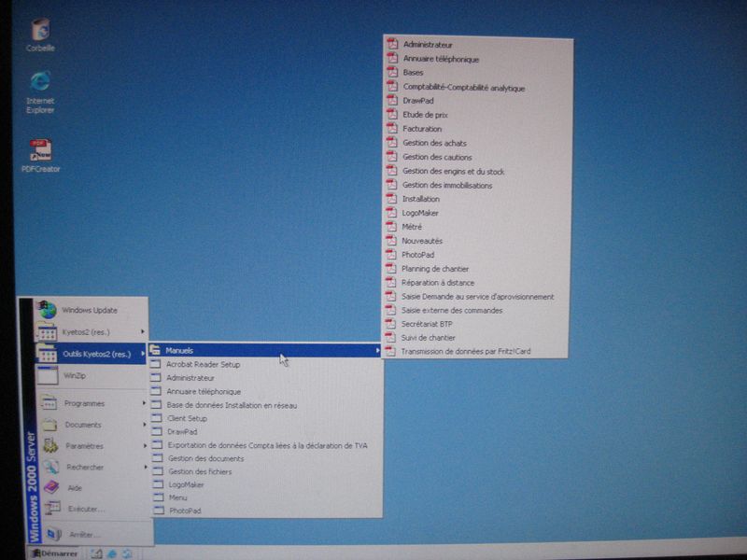Click the PDF icon beside Bases
Screen dimensions: 747x560
pos(392,73)
